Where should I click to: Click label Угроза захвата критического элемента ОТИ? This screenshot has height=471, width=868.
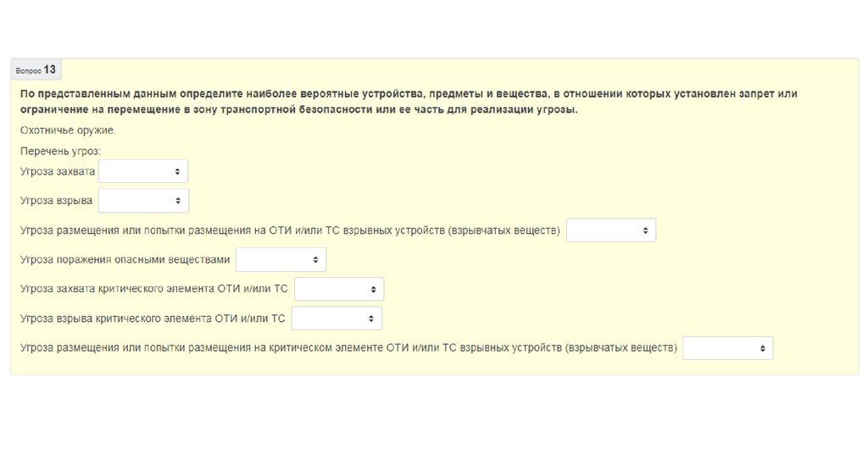154,289
